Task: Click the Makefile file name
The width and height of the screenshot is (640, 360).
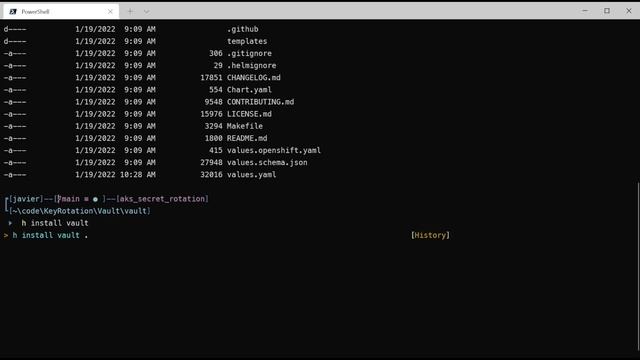Action: click(244, 126)
